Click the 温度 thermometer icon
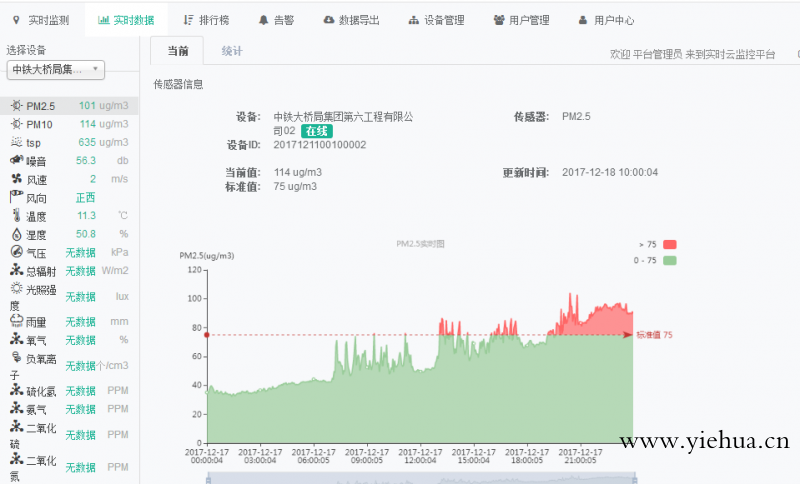The height and width of the screenshot is (484, 800). coord(16,215)
